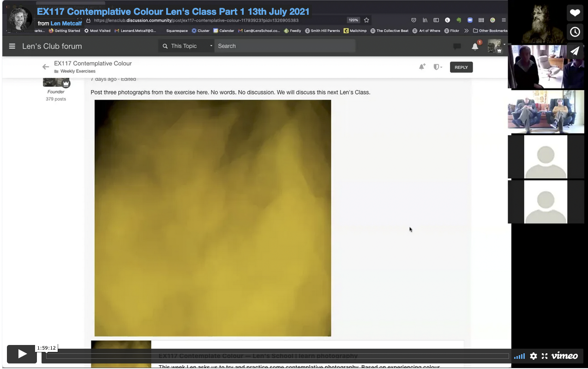Seek along the video progress bar
Screen dimensions: 588x369
pyautogui.click(x=277, y=356)
